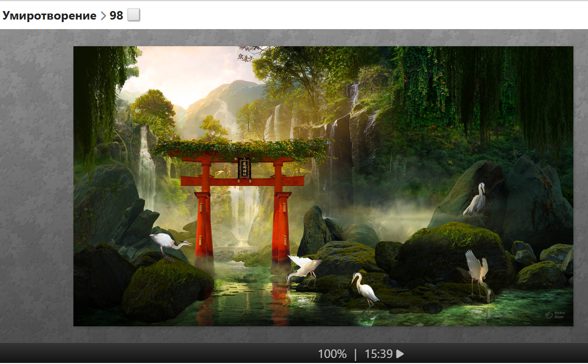
Task: Click the heron perched on the left rock
Action: pos(169,242)
